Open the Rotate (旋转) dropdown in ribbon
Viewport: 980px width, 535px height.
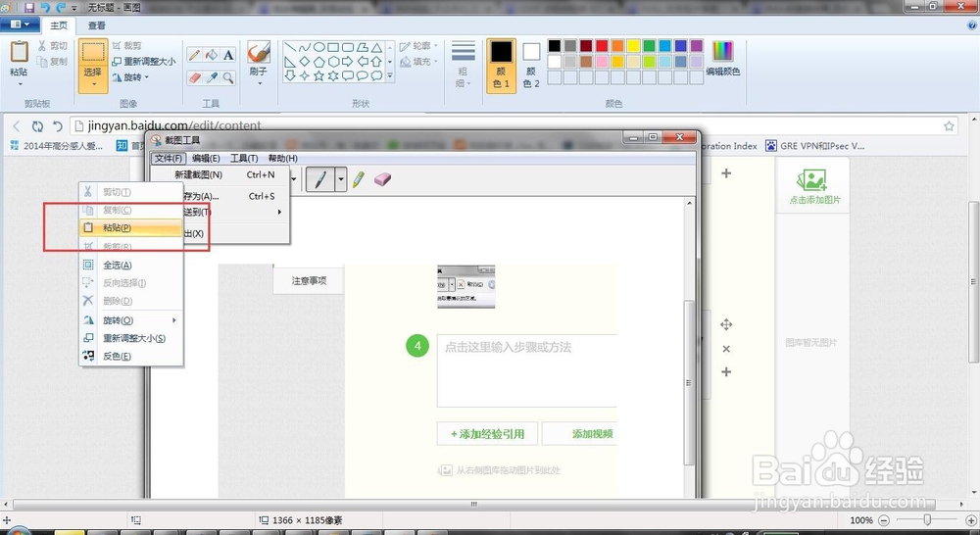pos(130,77)
